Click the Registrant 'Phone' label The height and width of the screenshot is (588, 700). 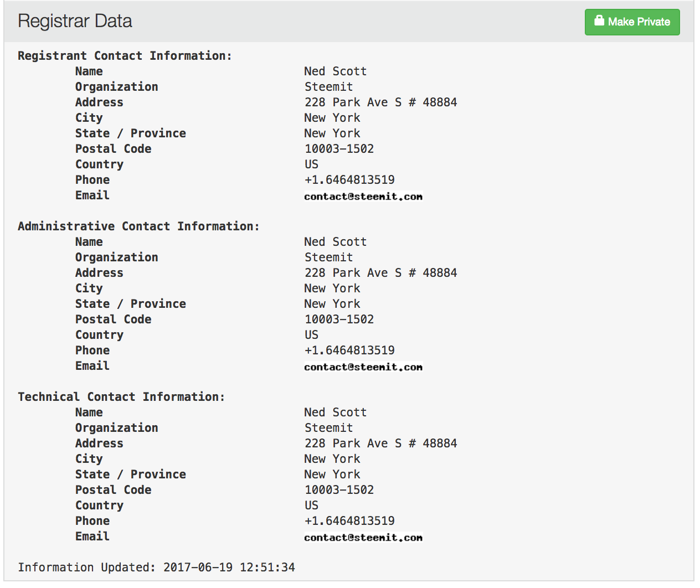(92, 180)
